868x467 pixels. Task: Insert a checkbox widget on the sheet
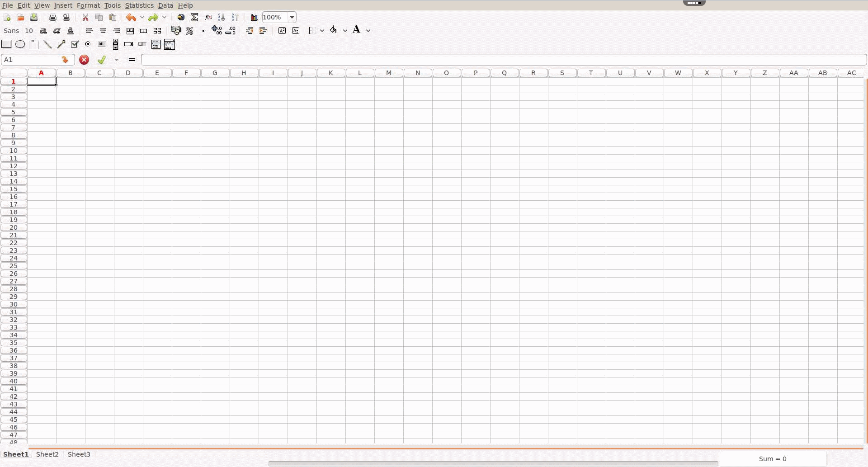coord(75,44)
